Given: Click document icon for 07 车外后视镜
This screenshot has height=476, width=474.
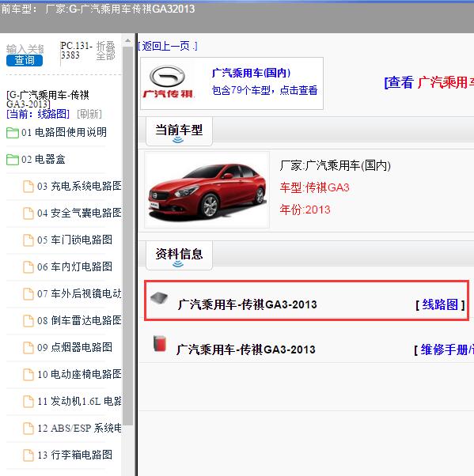Looking at the screenshot, I should pos(28,294).
